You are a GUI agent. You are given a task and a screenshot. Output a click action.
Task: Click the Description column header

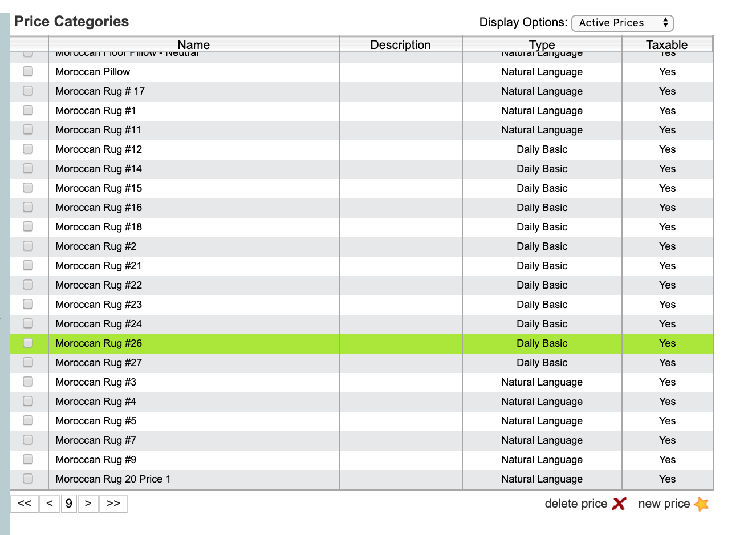400,44
